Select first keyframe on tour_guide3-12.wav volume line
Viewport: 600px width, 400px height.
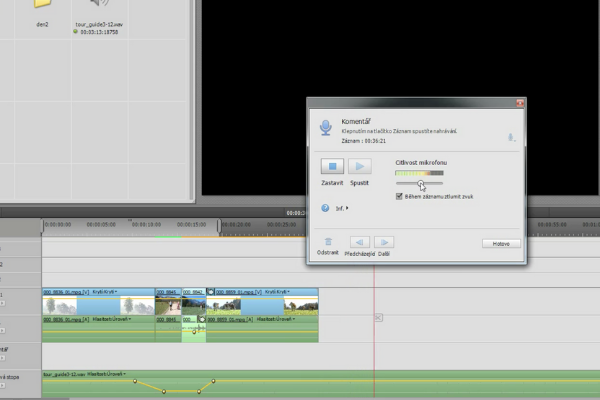pos(135,381)
